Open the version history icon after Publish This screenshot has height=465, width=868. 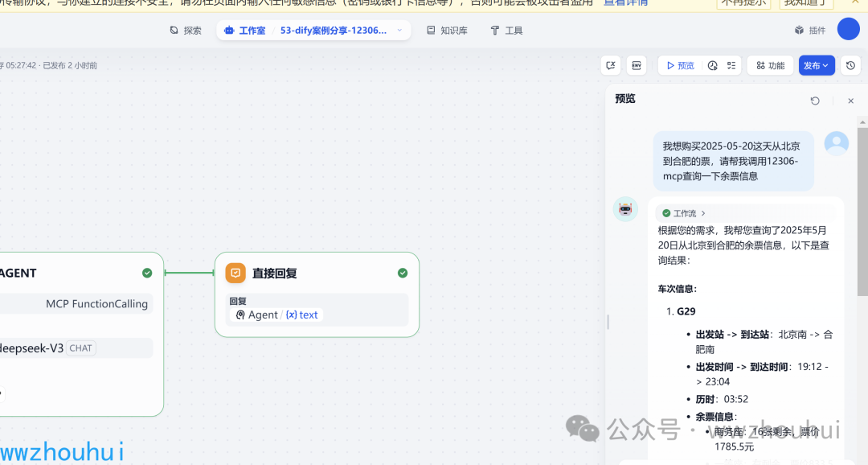(851, 65)
